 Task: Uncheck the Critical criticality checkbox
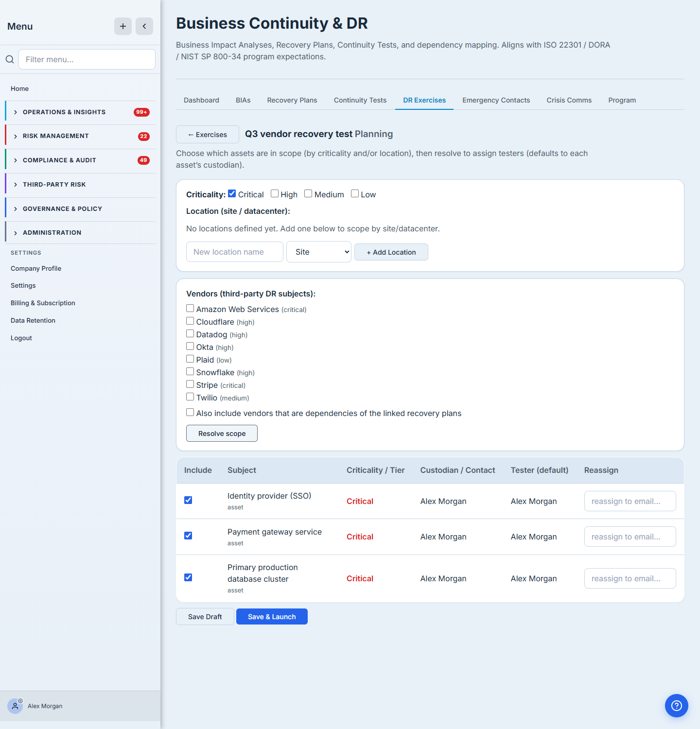pos(232,193)
